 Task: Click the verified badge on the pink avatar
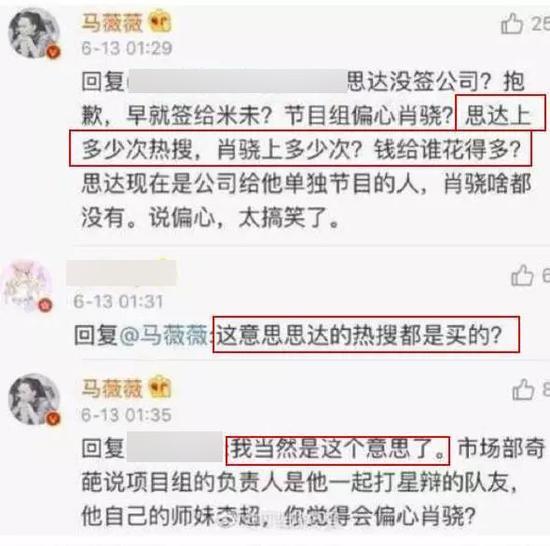coord(45,305)
